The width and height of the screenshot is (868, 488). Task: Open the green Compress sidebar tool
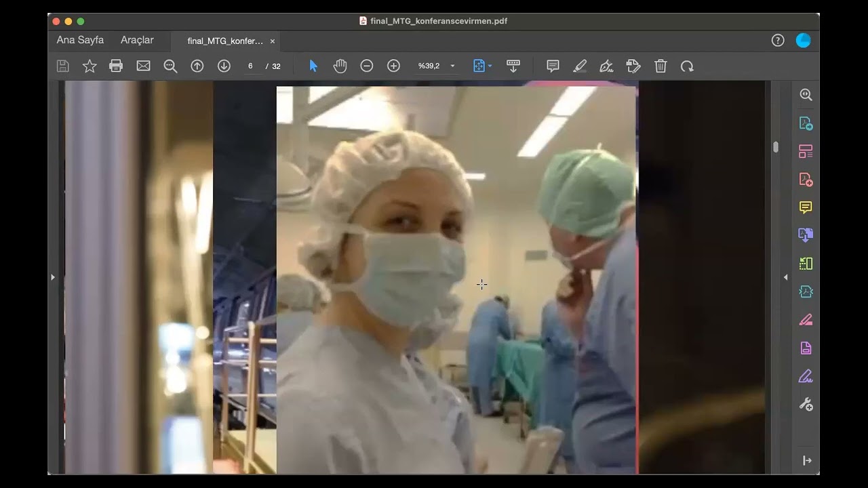point(806,264)
